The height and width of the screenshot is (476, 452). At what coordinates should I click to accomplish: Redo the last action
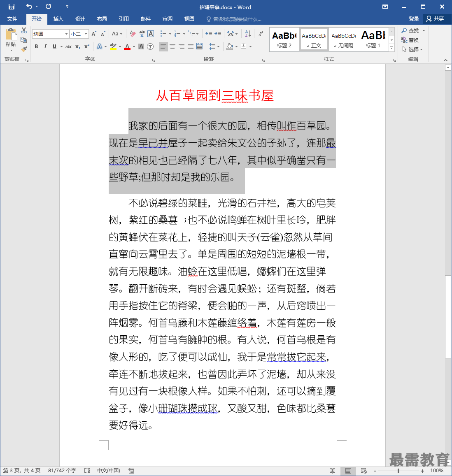tap(48, 6)
